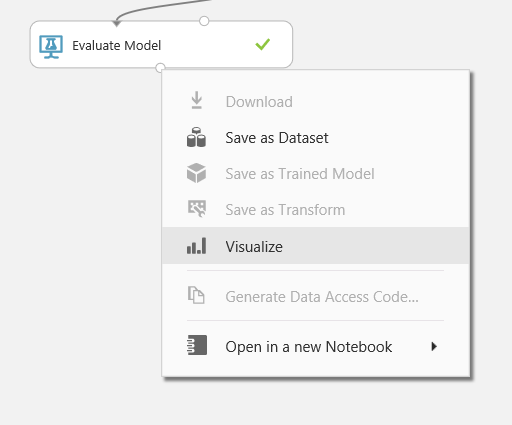Click the Save as Trained Model cube icon

tap(196, 173)
